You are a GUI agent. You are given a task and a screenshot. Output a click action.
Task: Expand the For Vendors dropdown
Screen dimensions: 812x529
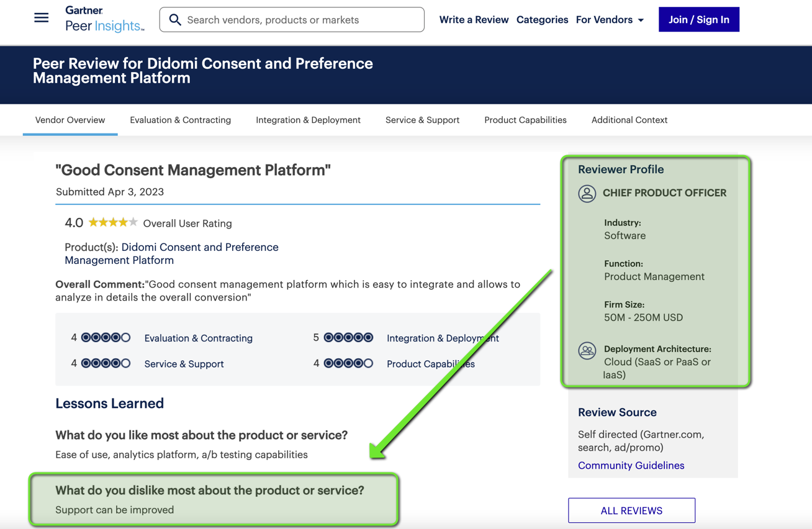point(610,20)
